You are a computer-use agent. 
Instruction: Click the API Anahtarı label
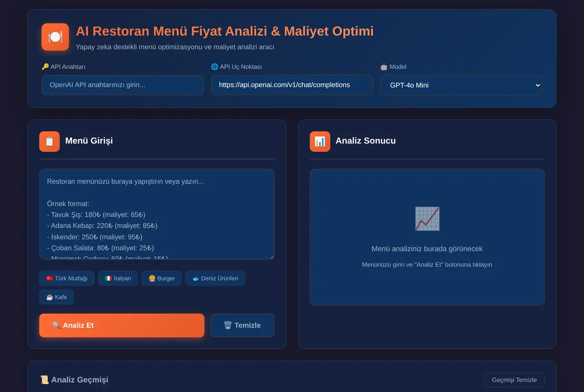click(x=64, y=67)
